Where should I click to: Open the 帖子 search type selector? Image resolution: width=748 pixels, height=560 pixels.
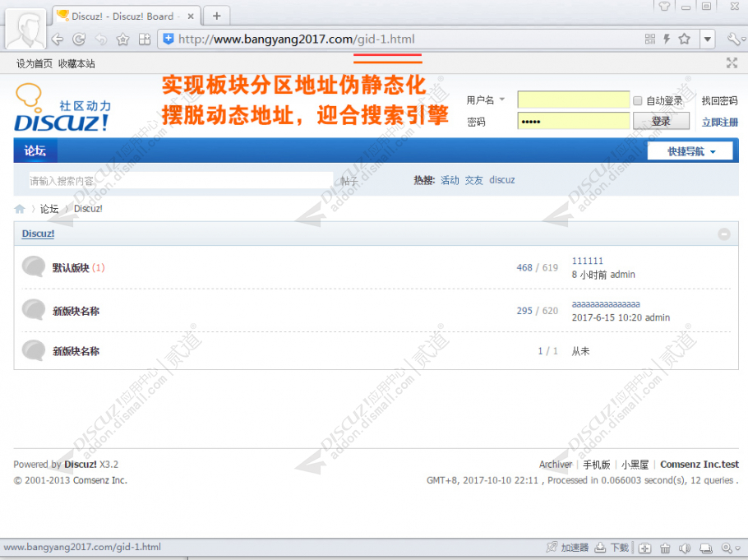[349, 180]
